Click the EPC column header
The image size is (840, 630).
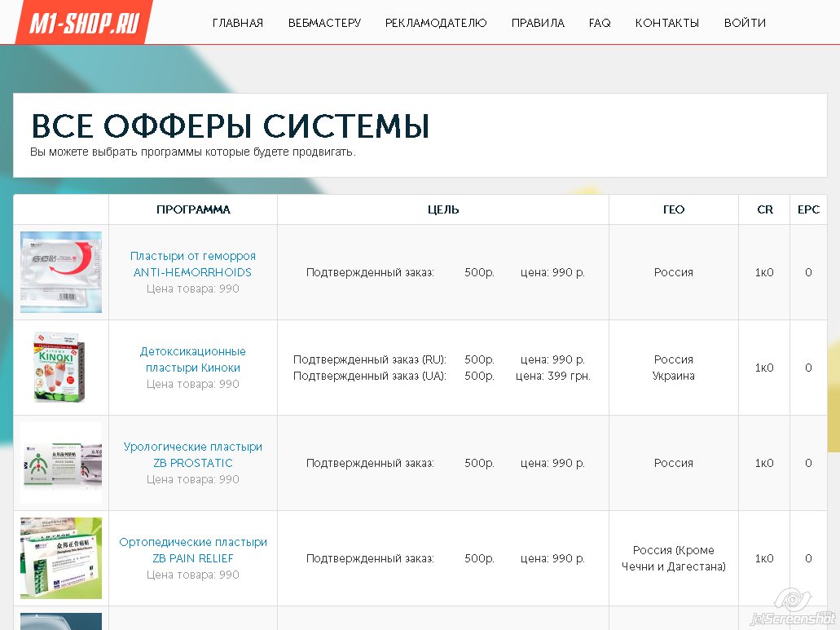tap(808, 209)
